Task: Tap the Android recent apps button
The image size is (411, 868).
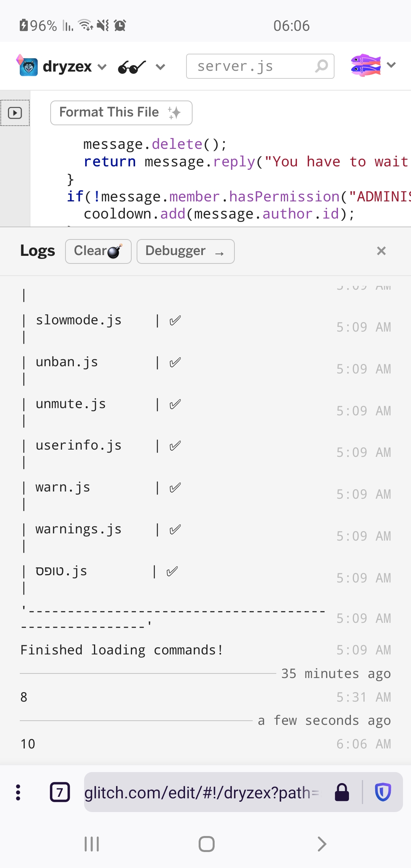Action: click(92, 844)
